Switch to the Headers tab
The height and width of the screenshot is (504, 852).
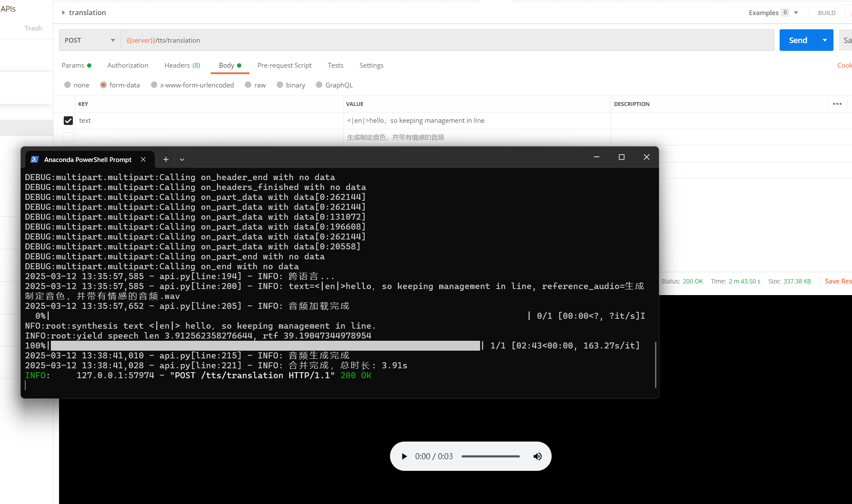point(182,65)
